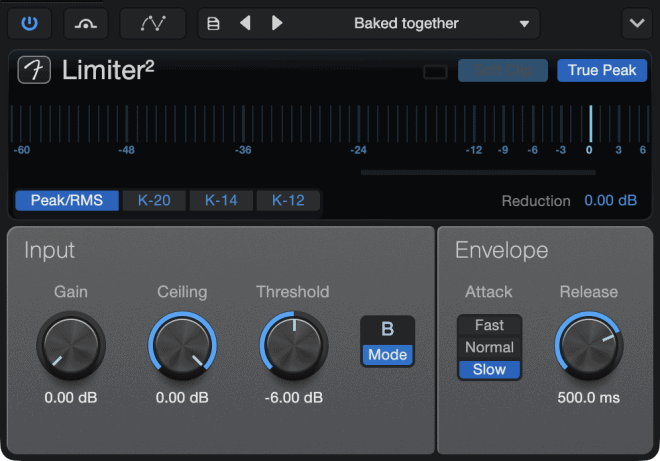Screen dimensions: 660x461
Task: Open the preset file icon menu
Action: click(x=213, y=23)
